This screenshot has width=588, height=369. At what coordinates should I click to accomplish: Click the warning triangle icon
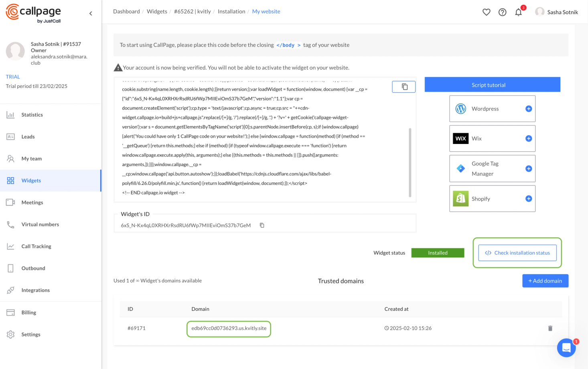pyautogui.click(x=118, y=67)
